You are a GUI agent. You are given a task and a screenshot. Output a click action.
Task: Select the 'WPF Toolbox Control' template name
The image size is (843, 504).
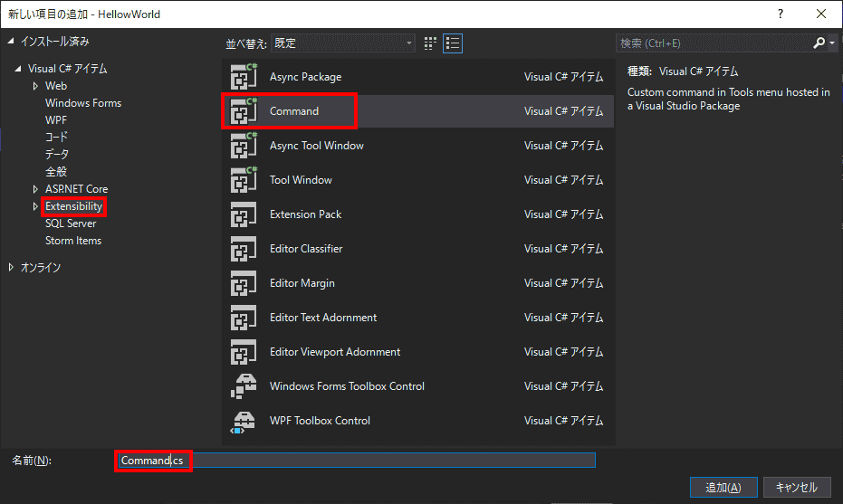pos(320,421)
